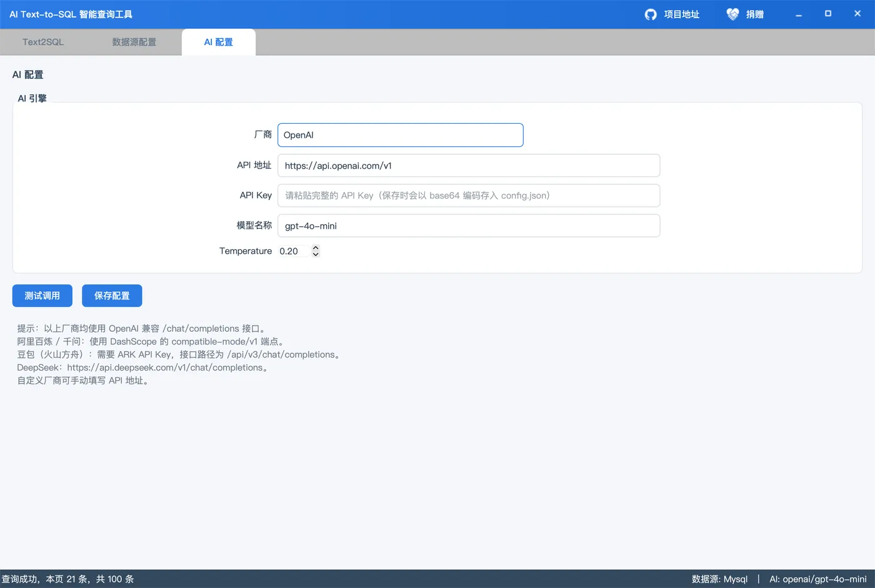Increase Temperature with the up arrow
Viewport: 875px width, 588px height.
[316, 247]
